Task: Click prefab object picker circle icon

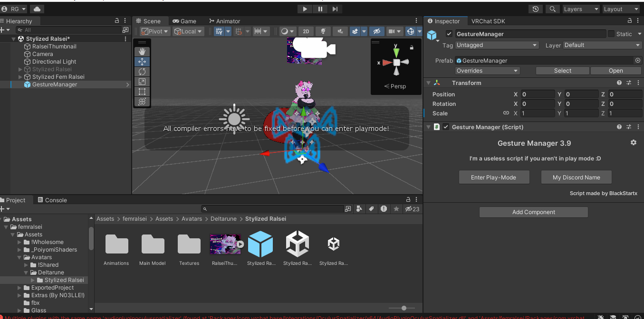Action: click(x=638, y=60)
